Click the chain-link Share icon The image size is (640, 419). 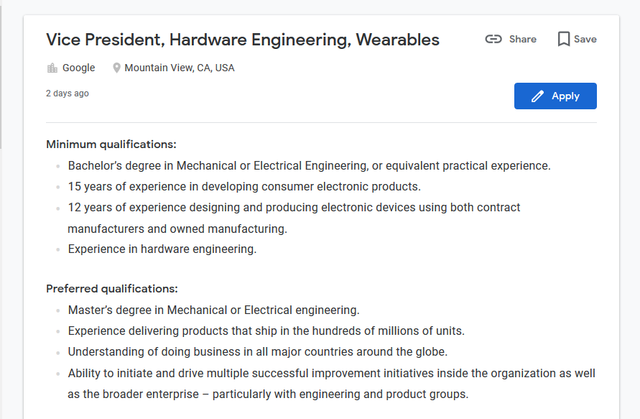(493, 39)
